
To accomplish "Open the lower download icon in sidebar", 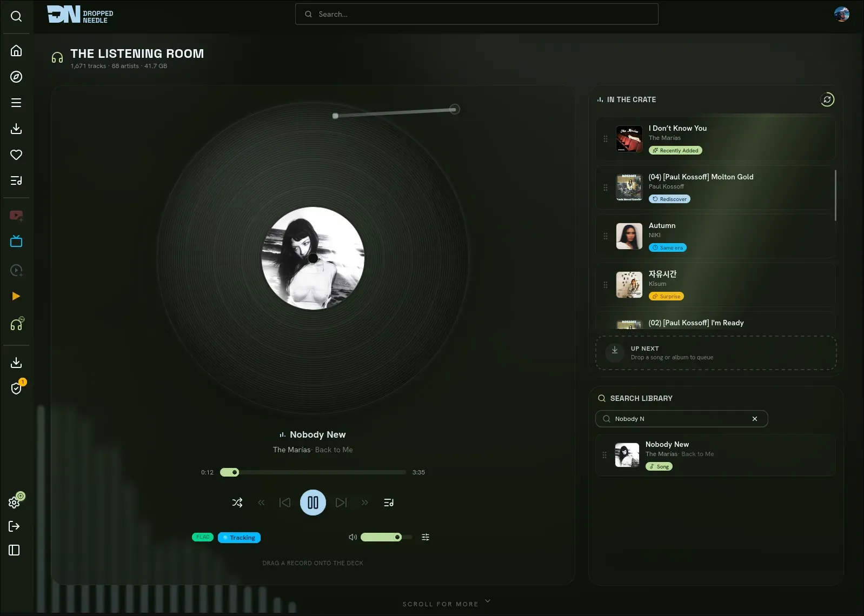I will pos(16,363).
